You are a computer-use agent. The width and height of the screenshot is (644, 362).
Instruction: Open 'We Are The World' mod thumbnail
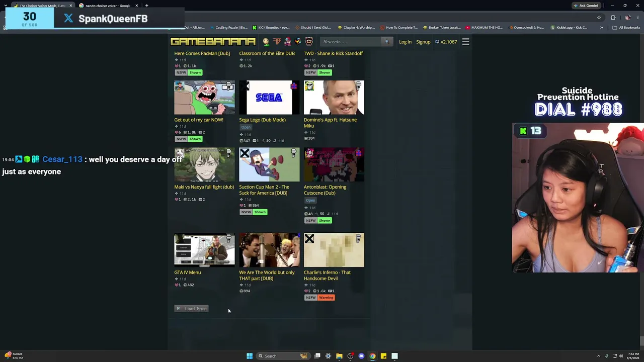click(269, 250)
